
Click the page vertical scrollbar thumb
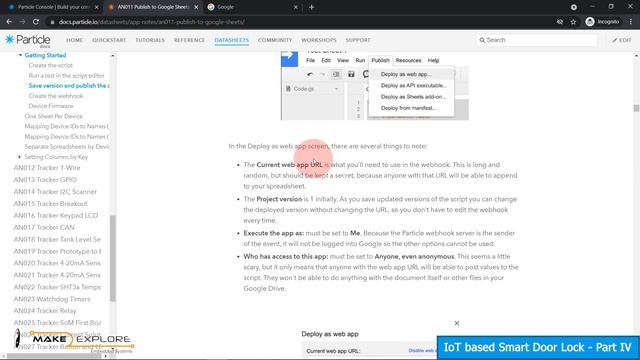636,108
